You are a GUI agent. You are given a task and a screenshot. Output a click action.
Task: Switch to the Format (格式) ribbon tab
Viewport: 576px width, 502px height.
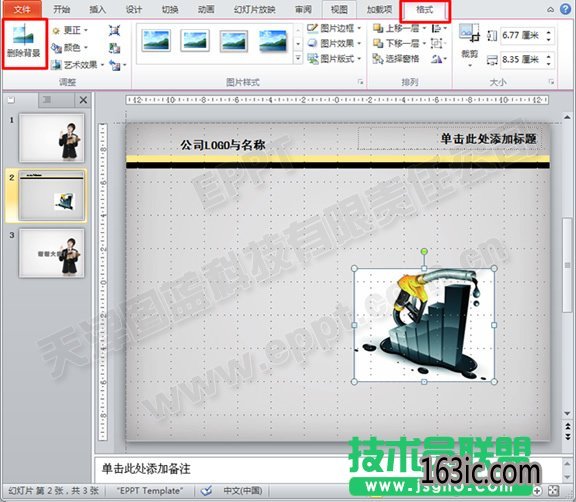(x=424, y=10)
